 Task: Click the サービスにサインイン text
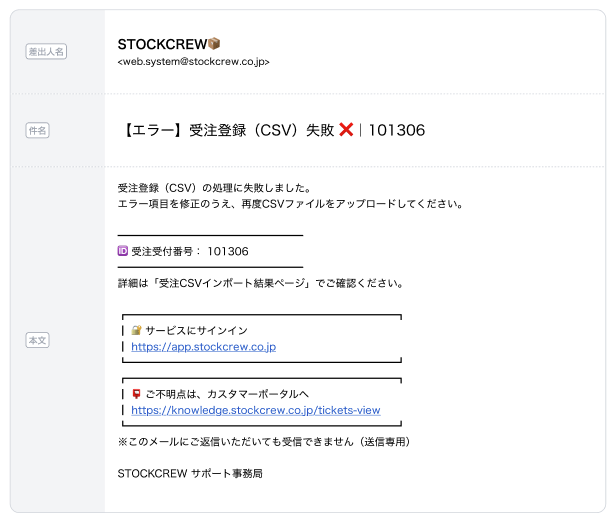pyautogui.click(x=196, y=330)
